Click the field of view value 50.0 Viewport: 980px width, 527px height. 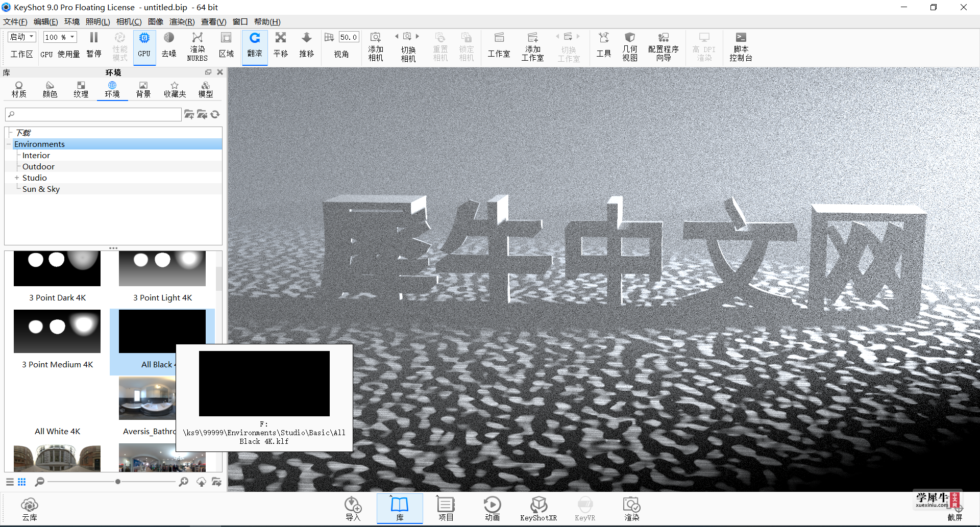point(349,37)
